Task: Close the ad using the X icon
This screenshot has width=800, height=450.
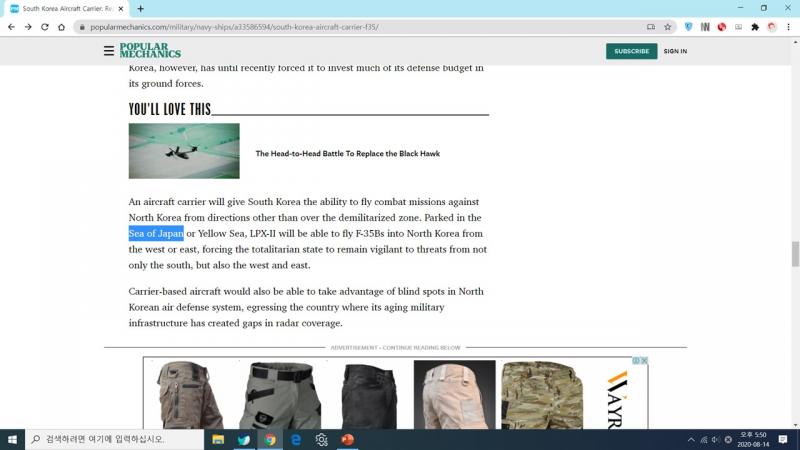Action: click(x=644, y=361)
